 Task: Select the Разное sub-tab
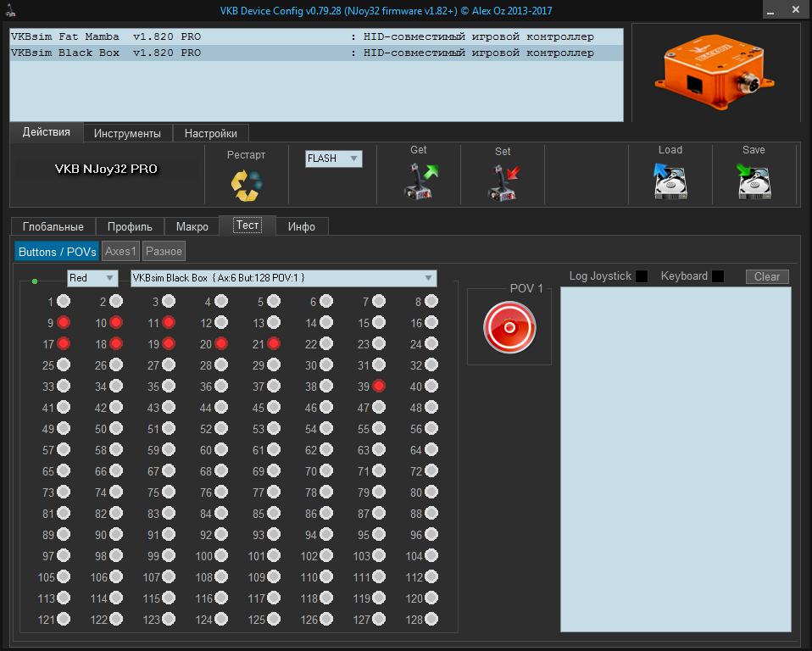tap(164, 251)
